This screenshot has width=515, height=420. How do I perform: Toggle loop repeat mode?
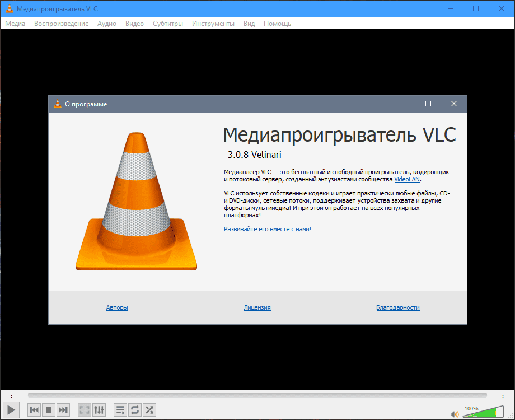coord(135,410)
